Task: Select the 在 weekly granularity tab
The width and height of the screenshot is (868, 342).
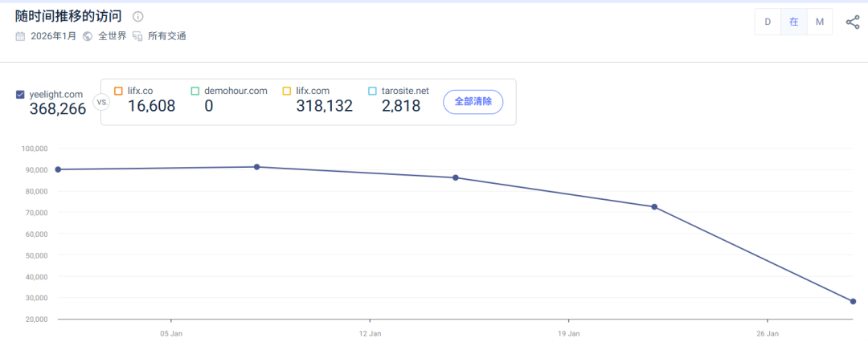Action: click(794, 22)
